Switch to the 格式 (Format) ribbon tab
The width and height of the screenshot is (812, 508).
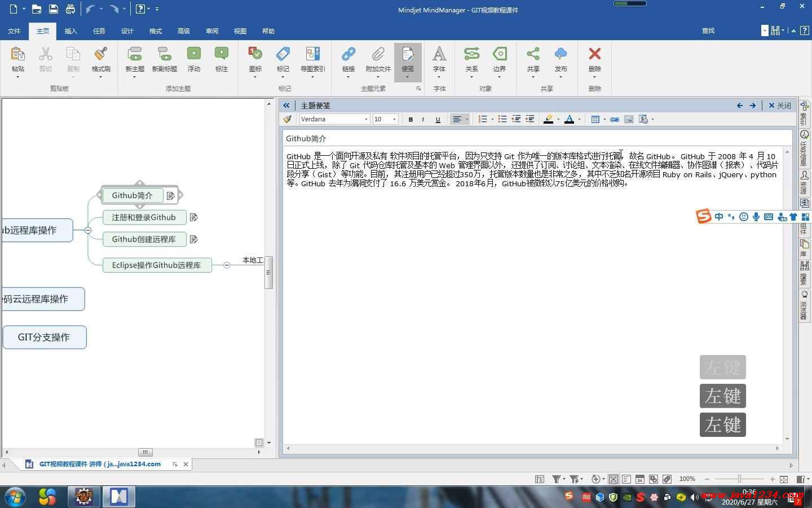click(x=156, y=31)
